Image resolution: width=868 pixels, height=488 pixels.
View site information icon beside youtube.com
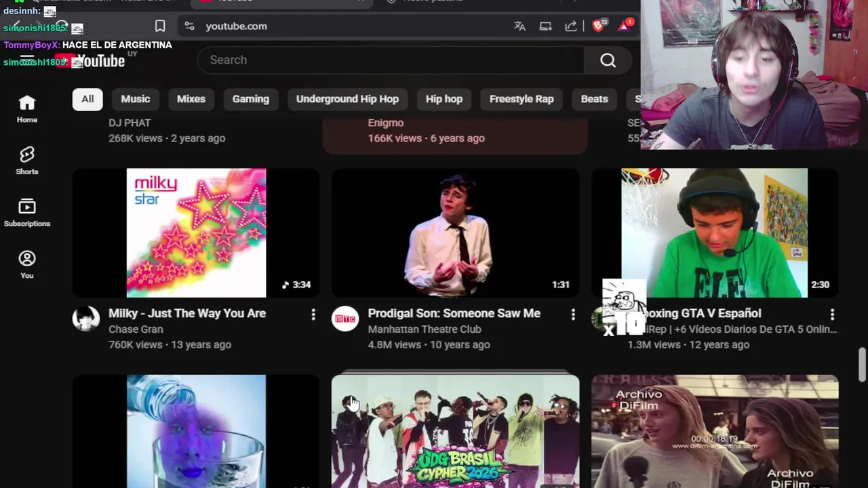[x=190, y=26]
